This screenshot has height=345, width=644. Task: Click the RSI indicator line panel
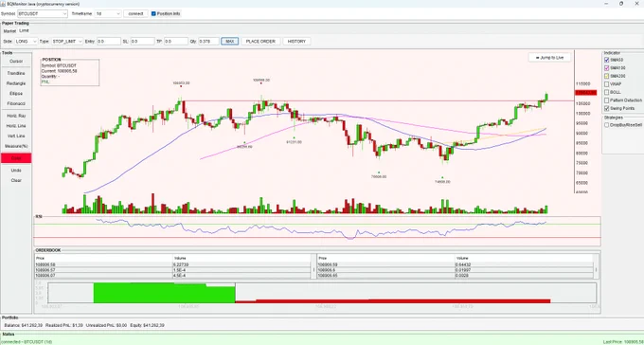point(317,230)
